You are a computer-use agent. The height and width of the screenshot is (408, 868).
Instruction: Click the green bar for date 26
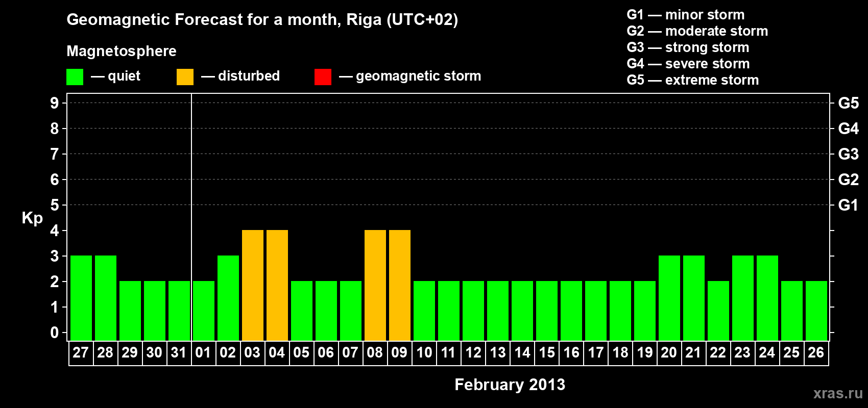click(x=816, y=311)
